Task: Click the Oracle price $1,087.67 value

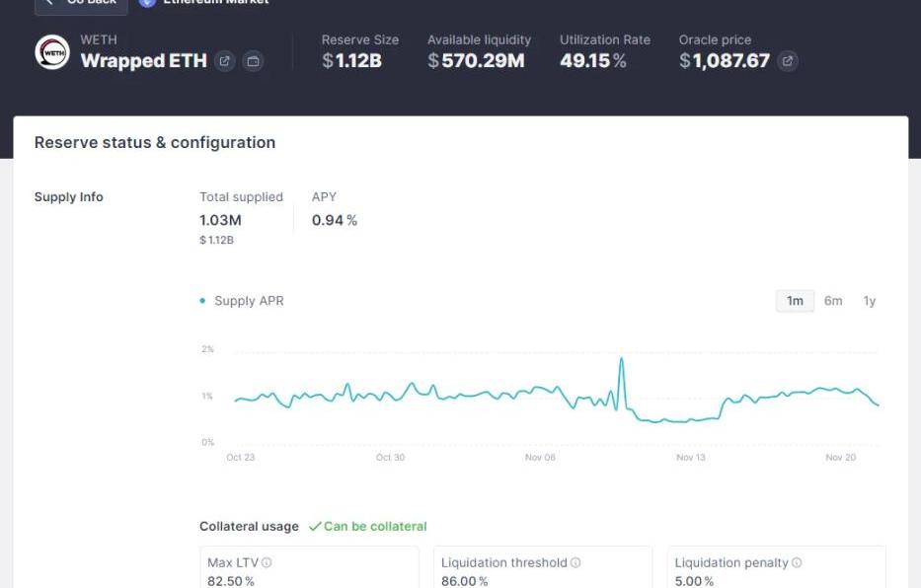Action: tap(724, 61)
